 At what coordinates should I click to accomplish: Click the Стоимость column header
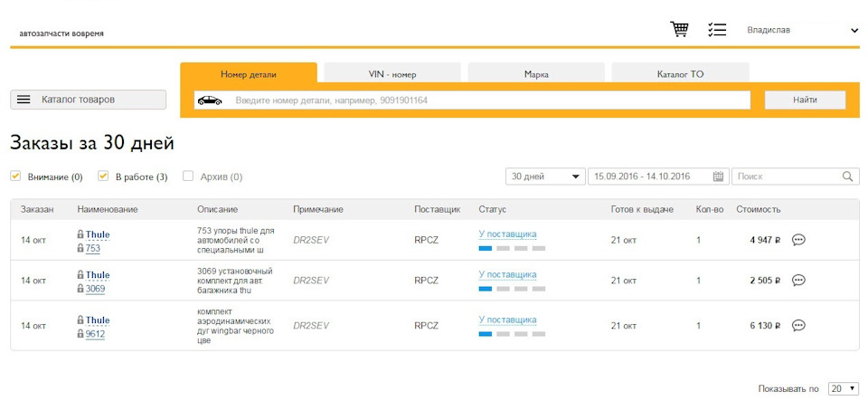point(759,209)
